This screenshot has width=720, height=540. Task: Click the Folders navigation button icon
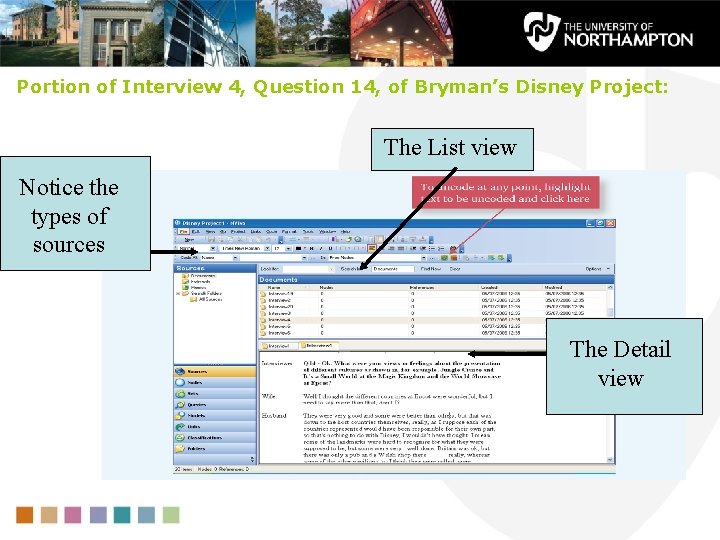point(180,449)
